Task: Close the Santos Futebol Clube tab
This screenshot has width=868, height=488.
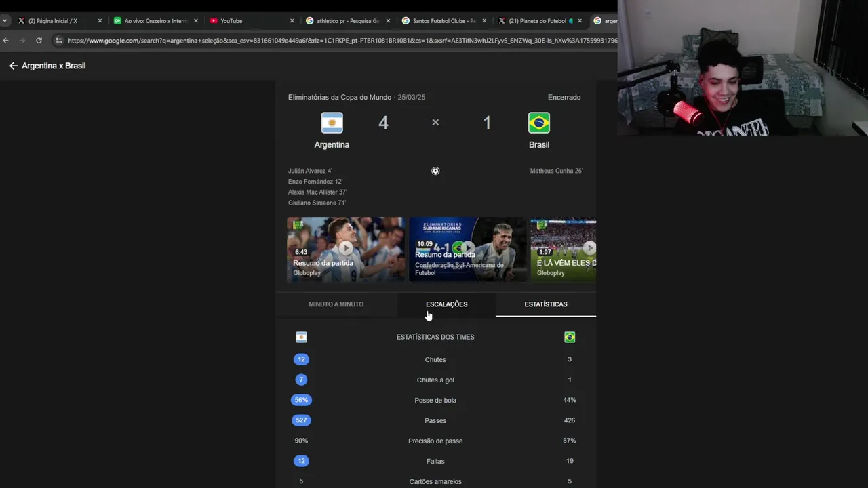Action: click(x=485, y=21)
